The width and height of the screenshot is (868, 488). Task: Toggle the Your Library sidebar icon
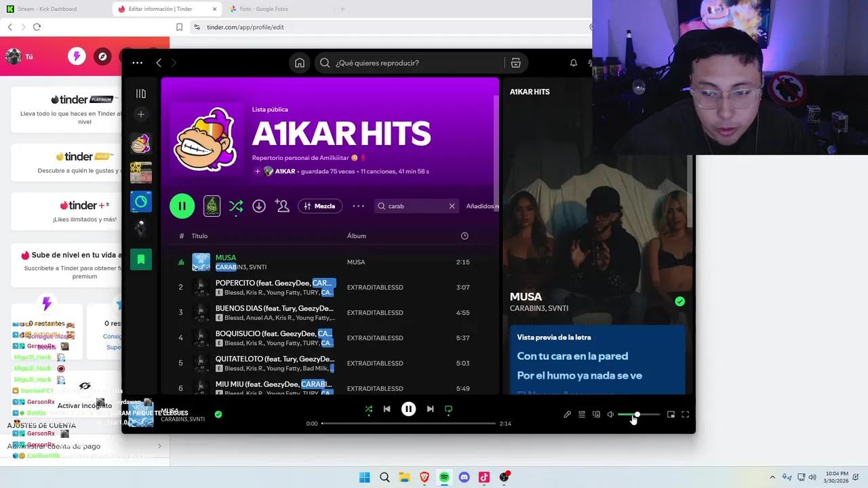(141, 94)
